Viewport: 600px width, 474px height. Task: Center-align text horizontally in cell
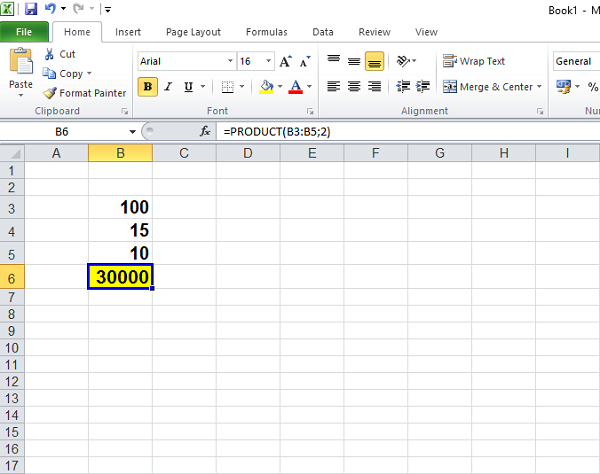(x=353, y=87)
